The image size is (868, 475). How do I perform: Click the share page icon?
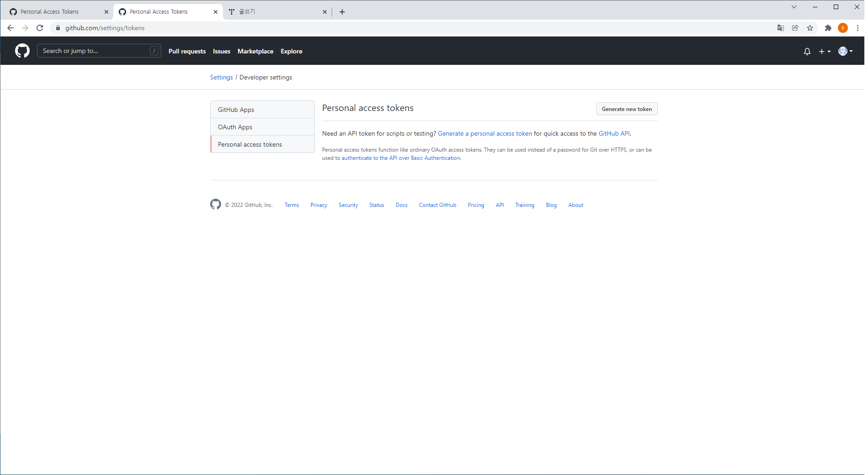(x=795, y=28)
